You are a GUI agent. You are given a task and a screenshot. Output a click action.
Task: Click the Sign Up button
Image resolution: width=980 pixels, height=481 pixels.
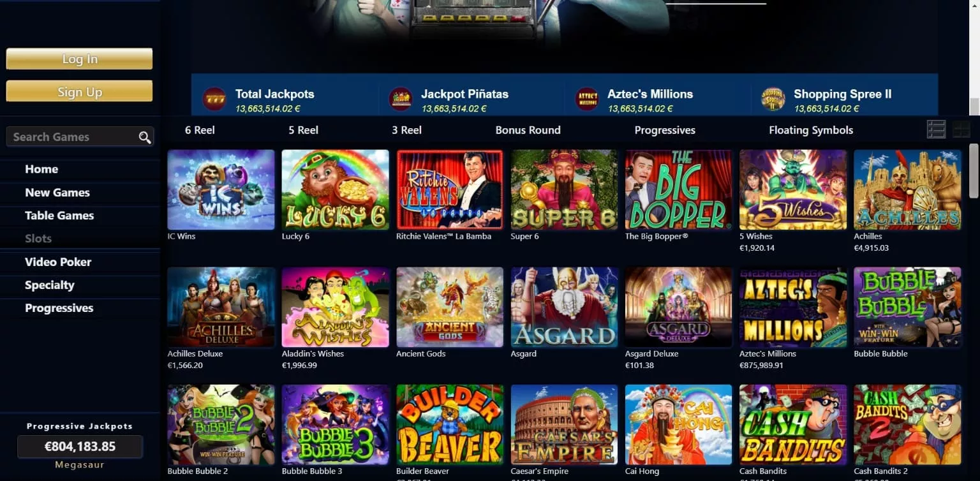click(x=79, y=91)
